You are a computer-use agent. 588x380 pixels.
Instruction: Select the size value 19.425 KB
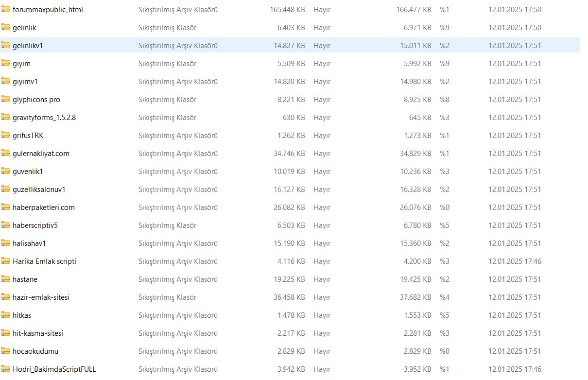415,279
